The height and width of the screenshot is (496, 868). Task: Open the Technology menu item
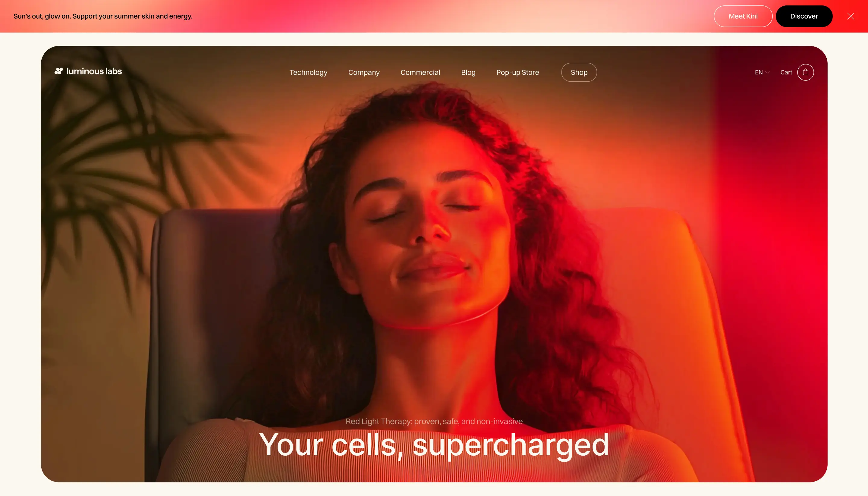tap(308, 73)
